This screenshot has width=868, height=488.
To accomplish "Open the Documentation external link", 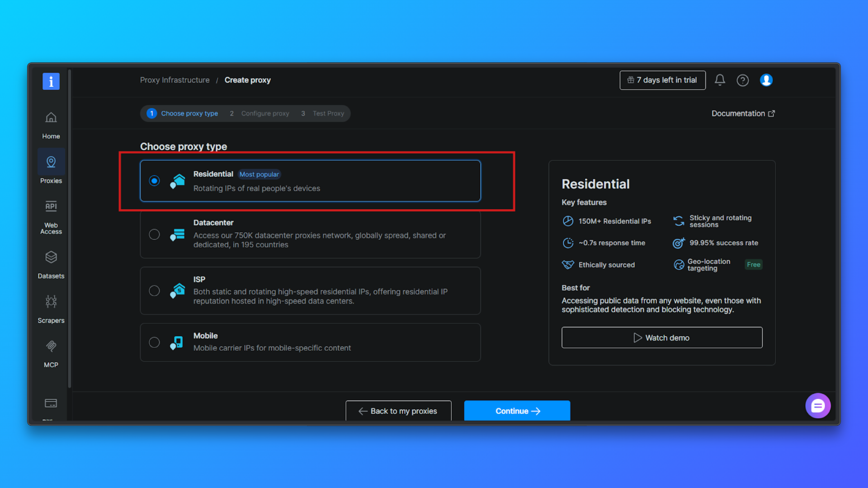I will pos(743,113).
